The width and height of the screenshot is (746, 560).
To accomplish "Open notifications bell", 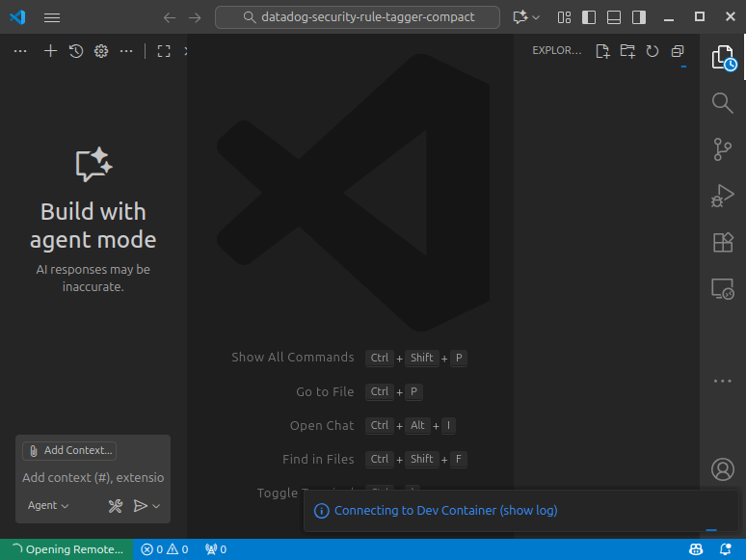I will point(725,549).
